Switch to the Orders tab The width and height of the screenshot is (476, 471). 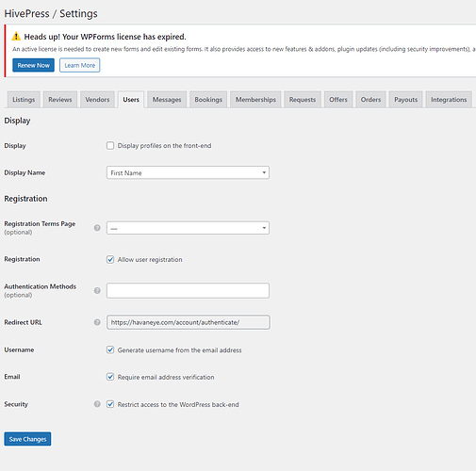point(370,100)
